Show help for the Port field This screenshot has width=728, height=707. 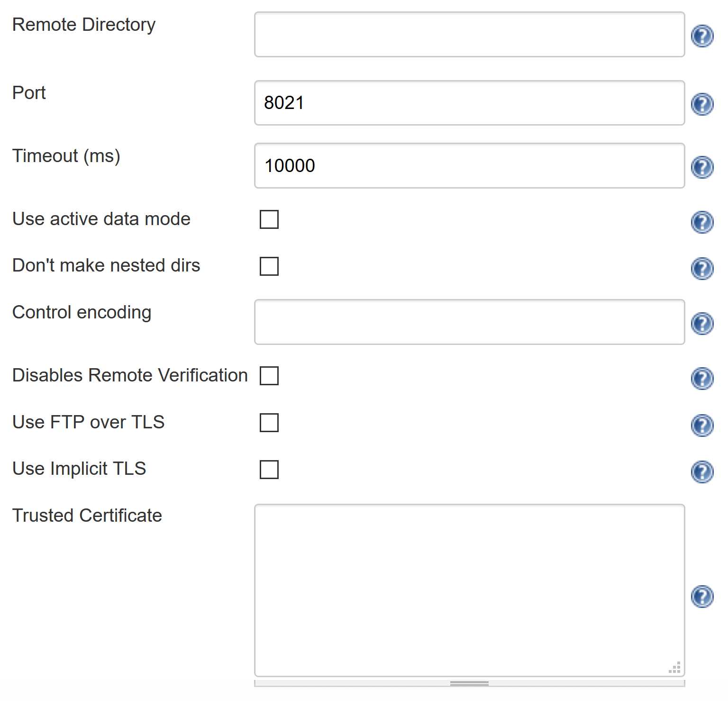[702, 104]
